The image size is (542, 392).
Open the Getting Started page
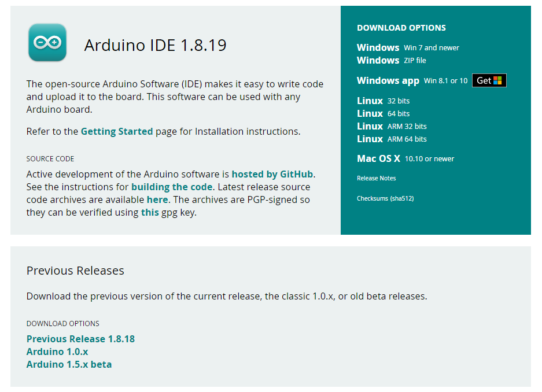117,131
